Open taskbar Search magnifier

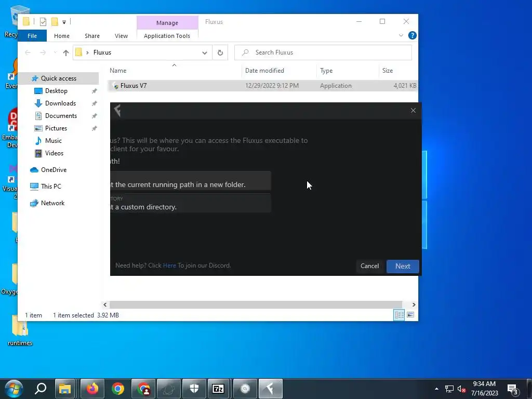click(41, 389)
